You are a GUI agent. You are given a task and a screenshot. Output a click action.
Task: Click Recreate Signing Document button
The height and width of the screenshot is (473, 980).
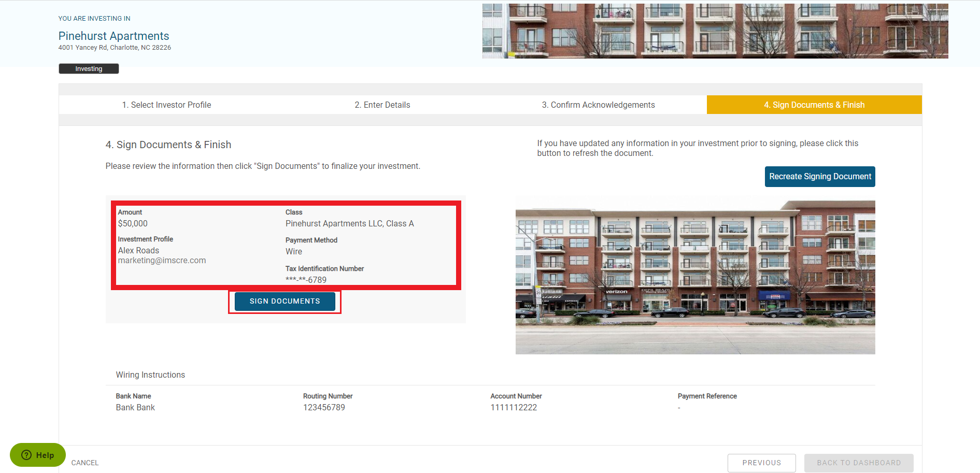pyautogui.click(x=820, y=177)
